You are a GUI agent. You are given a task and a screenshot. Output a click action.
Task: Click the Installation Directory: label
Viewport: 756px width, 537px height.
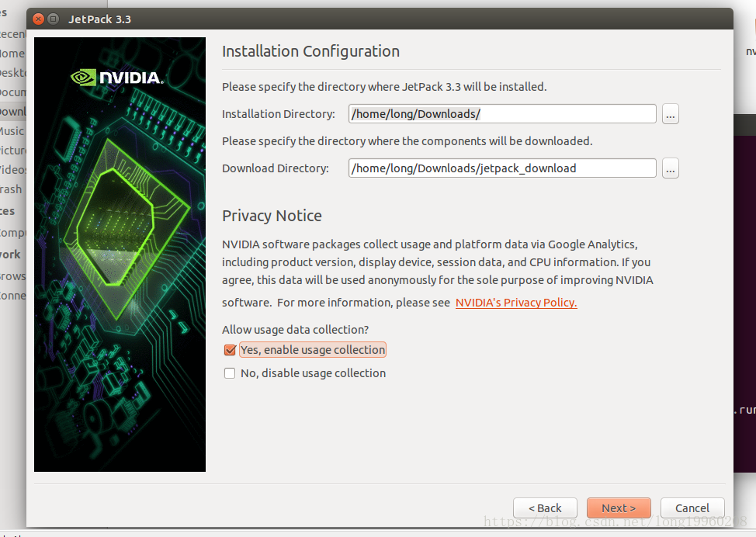278,114
